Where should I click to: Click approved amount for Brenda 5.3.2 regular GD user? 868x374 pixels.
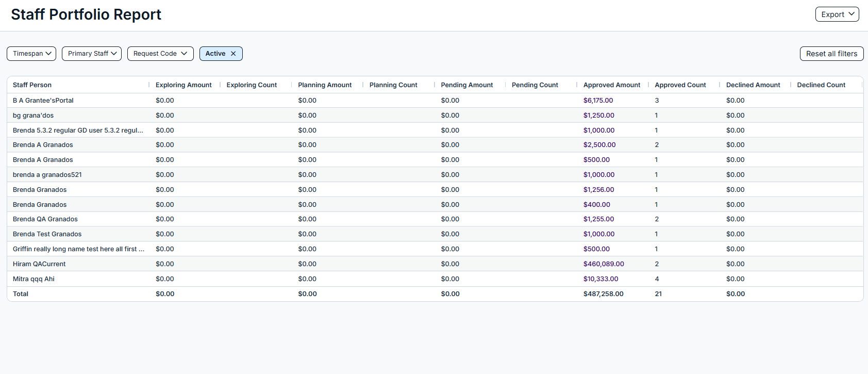[599, 131]
